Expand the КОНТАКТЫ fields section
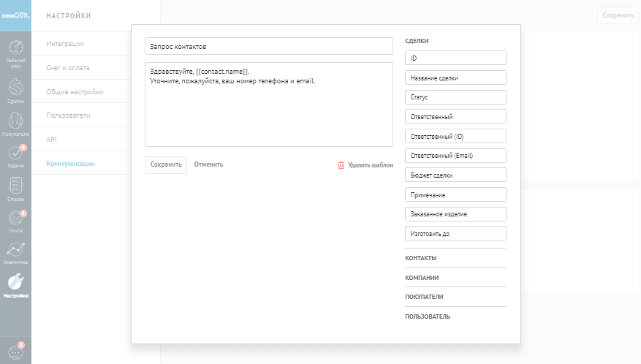The width and height of the screenshot is (641, 364). pyautogui.click(x=421, y=258)
